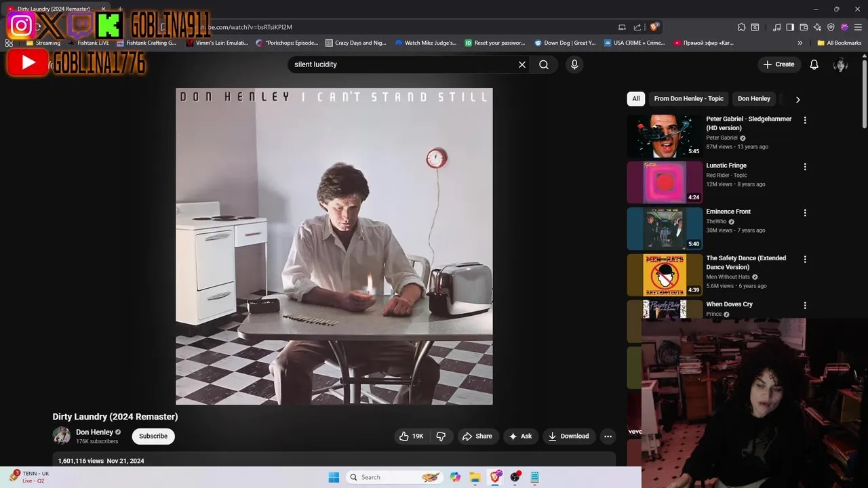Open the Crazy Days and Nig... bookmark
868x488 pixels.
tap(356, 43)
